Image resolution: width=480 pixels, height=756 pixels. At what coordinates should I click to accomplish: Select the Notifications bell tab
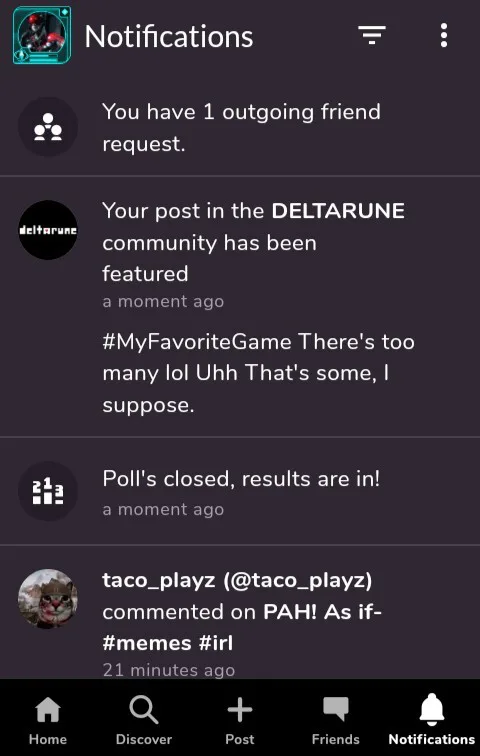point(432,720)
